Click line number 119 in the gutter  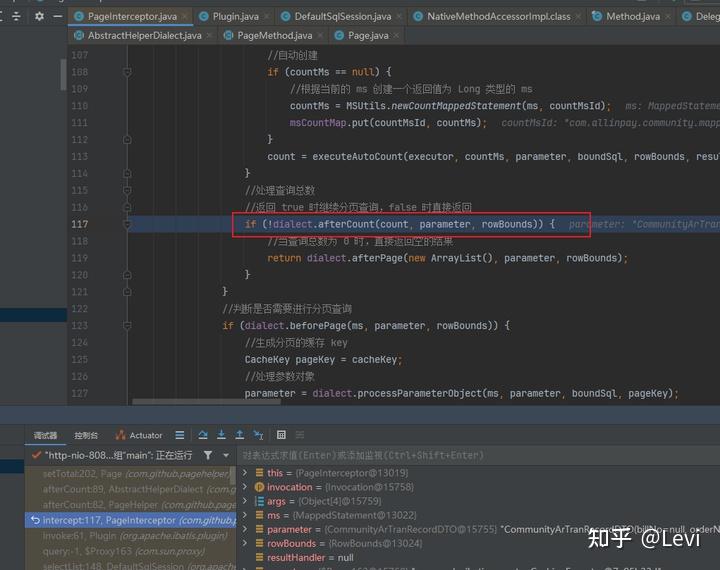(x=79, y=258)
